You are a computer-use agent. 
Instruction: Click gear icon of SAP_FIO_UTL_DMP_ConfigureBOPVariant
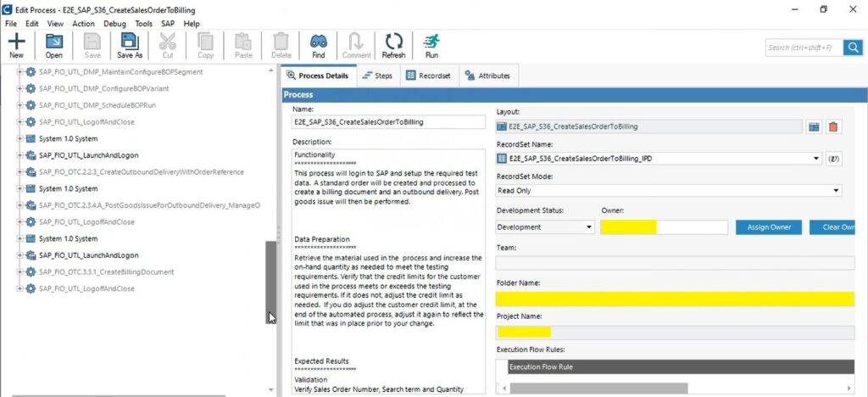click(31, 88)
